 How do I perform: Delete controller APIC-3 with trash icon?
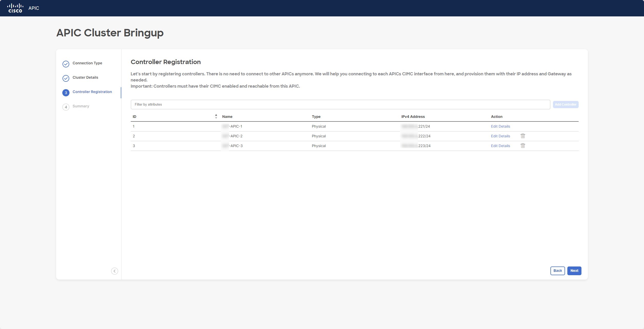click(523, 146)
